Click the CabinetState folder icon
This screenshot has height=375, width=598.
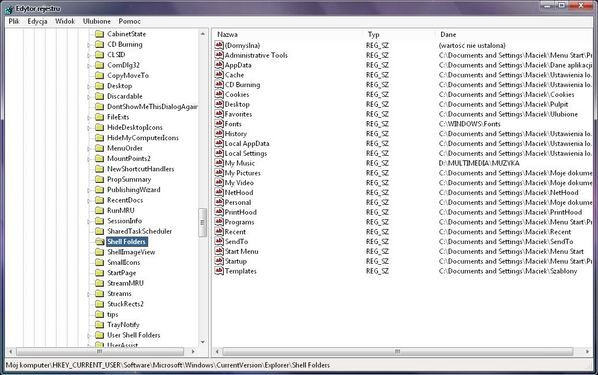[100, 34]
